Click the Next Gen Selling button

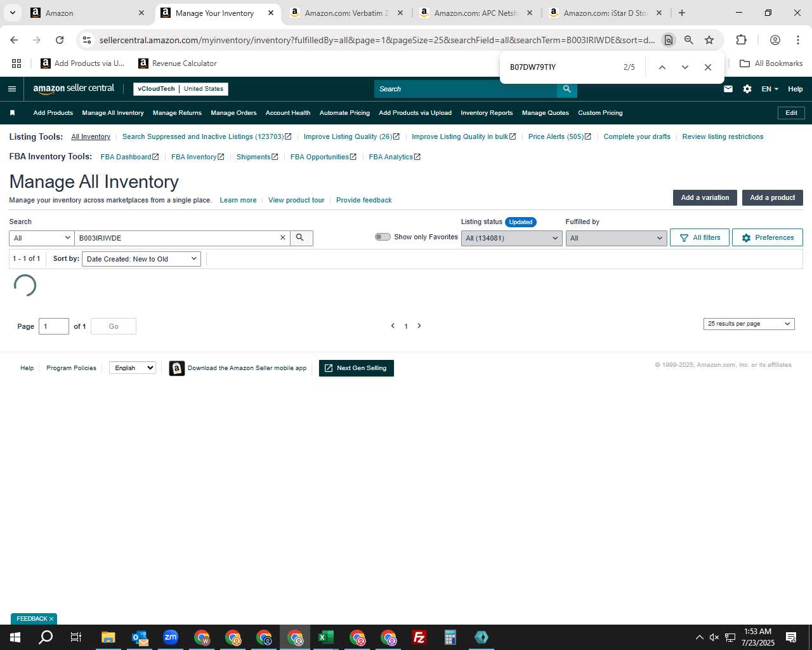click(357, 368)
